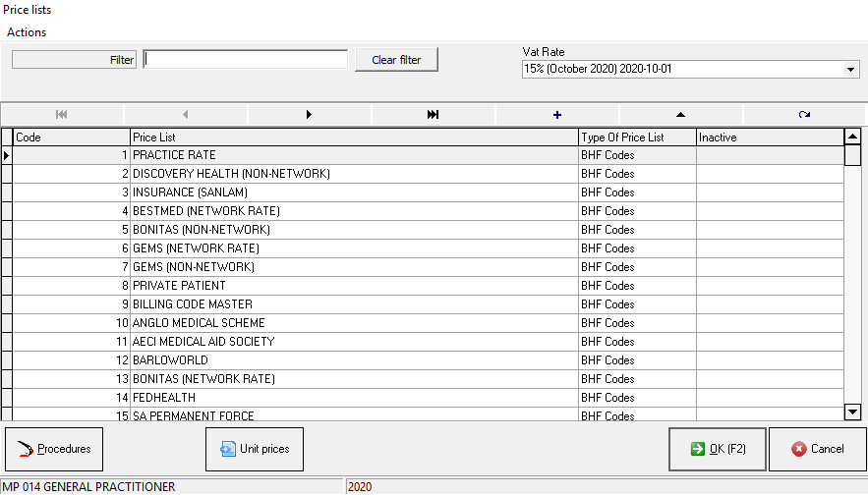Click status bar year 2020
Image resolution: width=868 pixels, height=495 pixels.
click(607, 487)
